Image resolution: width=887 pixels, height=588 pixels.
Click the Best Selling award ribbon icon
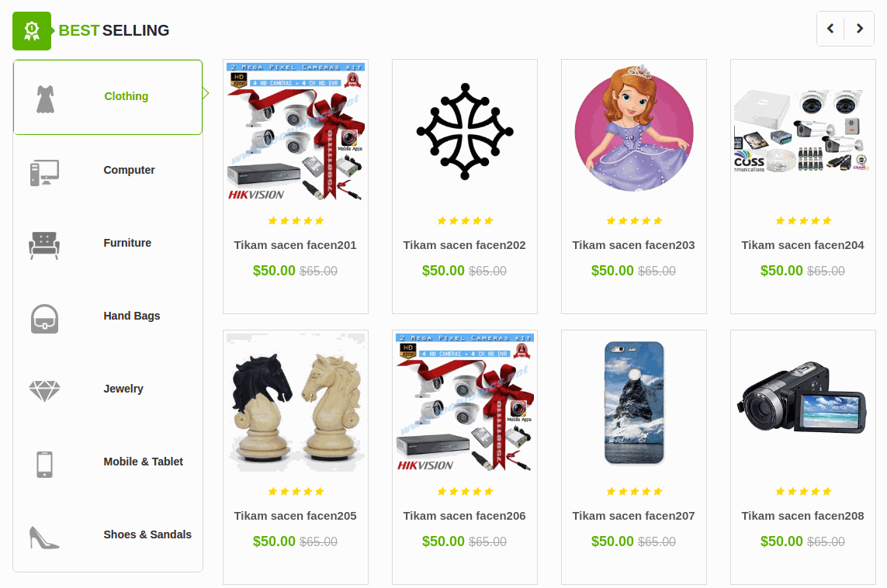pyautogui.click(x=32, y=31)
